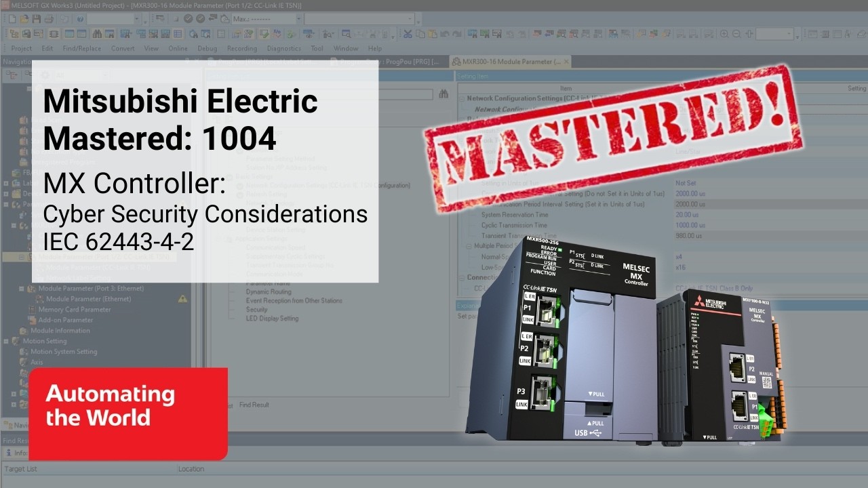Select Motion System Setting in the tree

click(x=64, y=352)
